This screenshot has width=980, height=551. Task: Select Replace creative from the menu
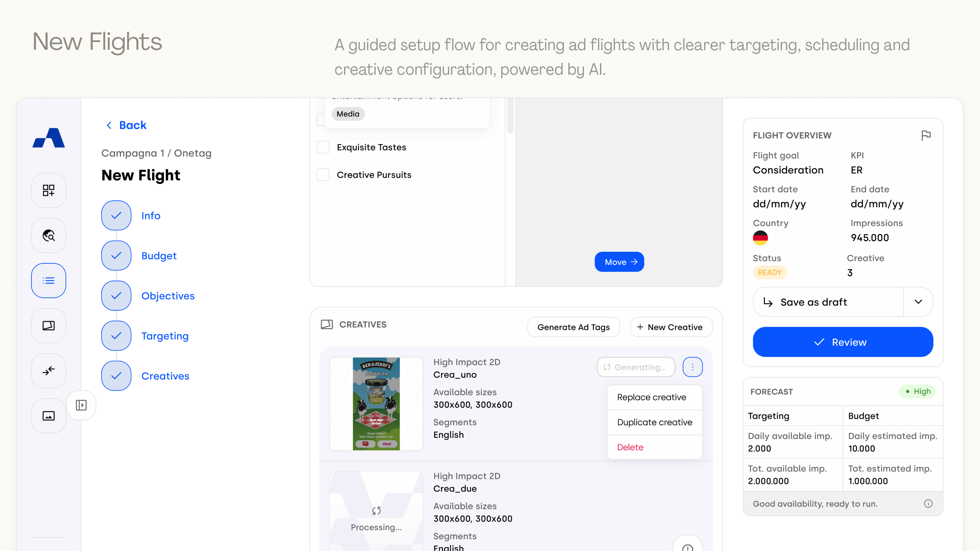655,397
